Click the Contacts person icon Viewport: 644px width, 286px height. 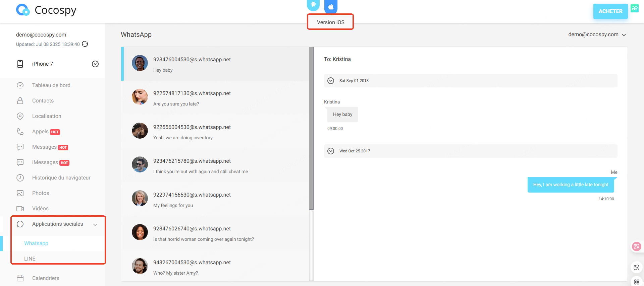coord(20,100)
